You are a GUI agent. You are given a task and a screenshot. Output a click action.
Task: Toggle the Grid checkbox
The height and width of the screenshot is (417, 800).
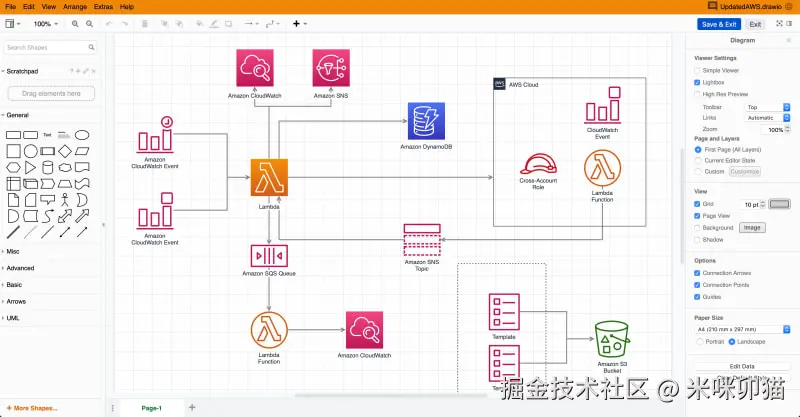tap(697, 204)
